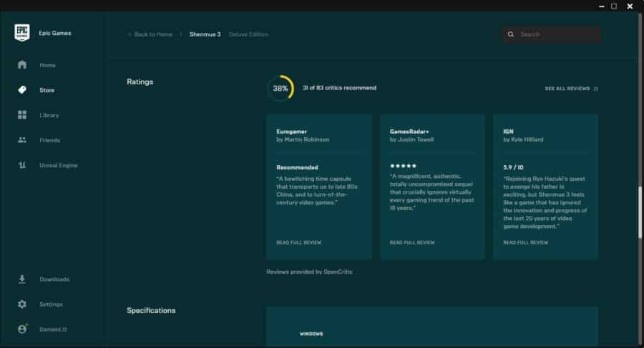Read full review from IGN

(x=525, y=242)
